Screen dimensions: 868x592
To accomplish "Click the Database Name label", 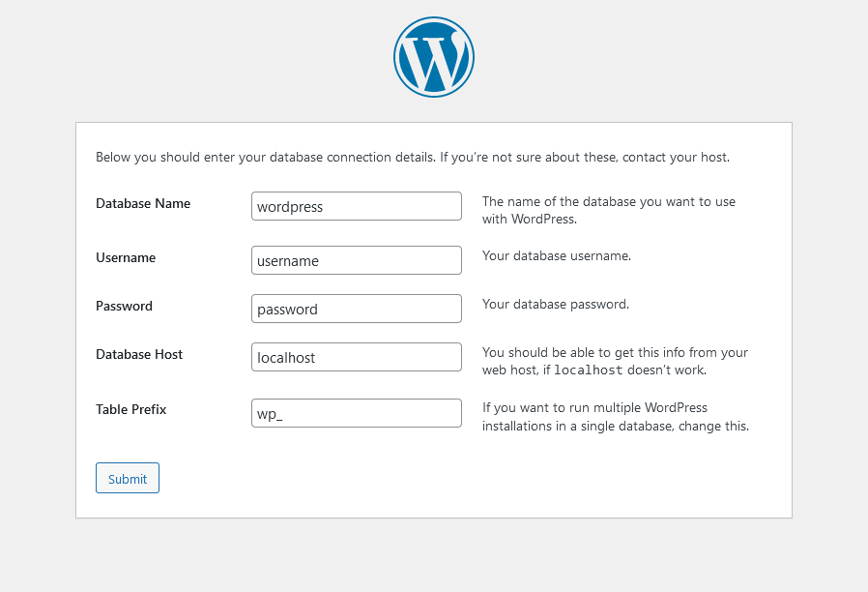I will point(143,203).
